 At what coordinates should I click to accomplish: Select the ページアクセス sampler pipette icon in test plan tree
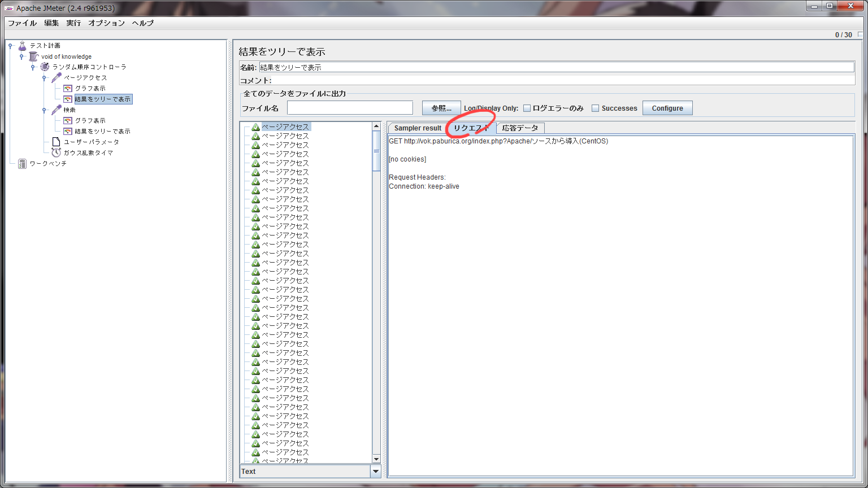pyautogui.click(x=56, y=78)
